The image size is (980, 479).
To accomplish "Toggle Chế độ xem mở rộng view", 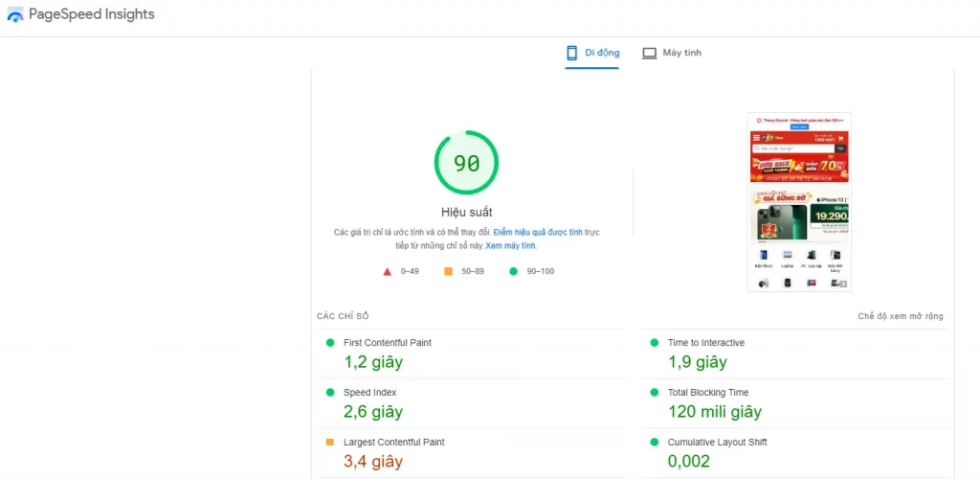I will click(900, 316).
